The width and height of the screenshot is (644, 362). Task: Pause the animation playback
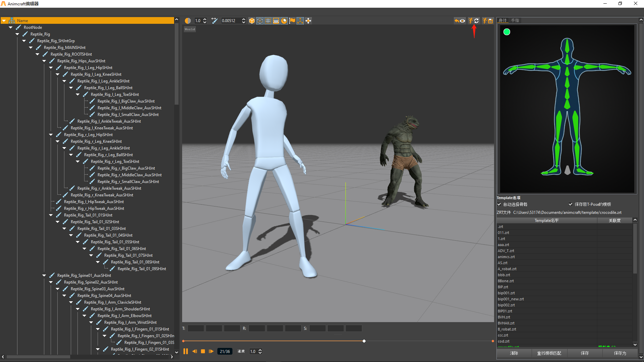coord(185,351)
